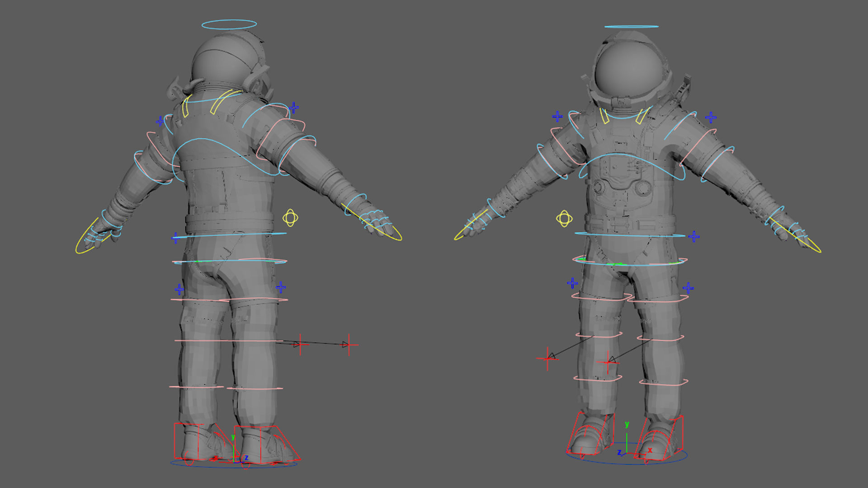Select yellow hand ellipse on back-view figure's left-side hand
This screenshot has height=488, width=868.
pos(93,236)
